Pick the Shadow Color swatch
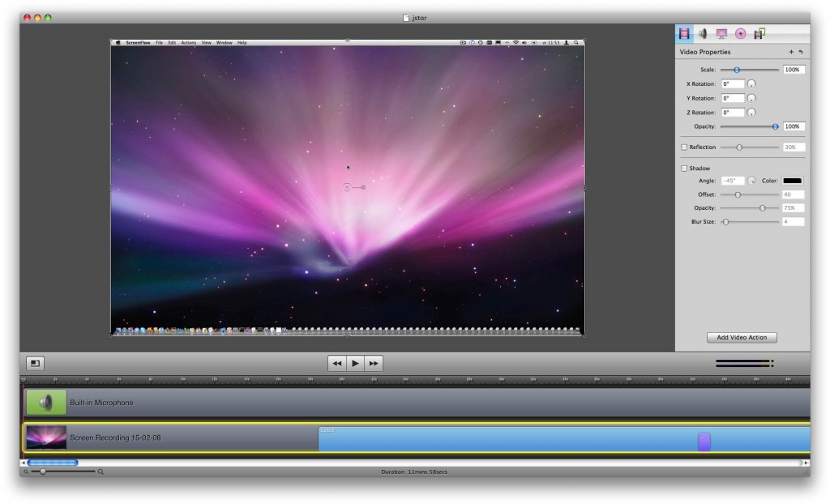This screenshot has height=504, width=830. (792, 178)
